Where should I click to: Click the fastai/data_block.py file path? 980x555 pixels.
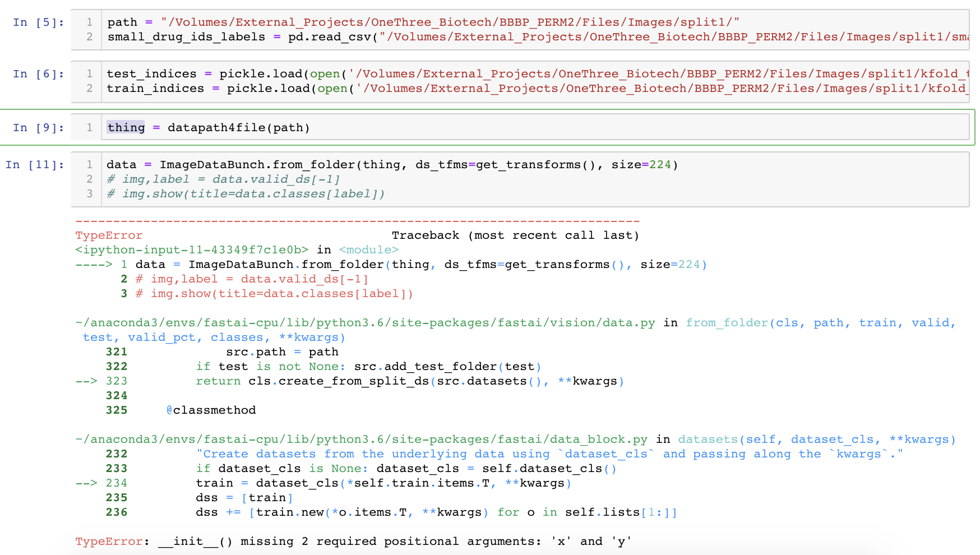tap(362, 440)
